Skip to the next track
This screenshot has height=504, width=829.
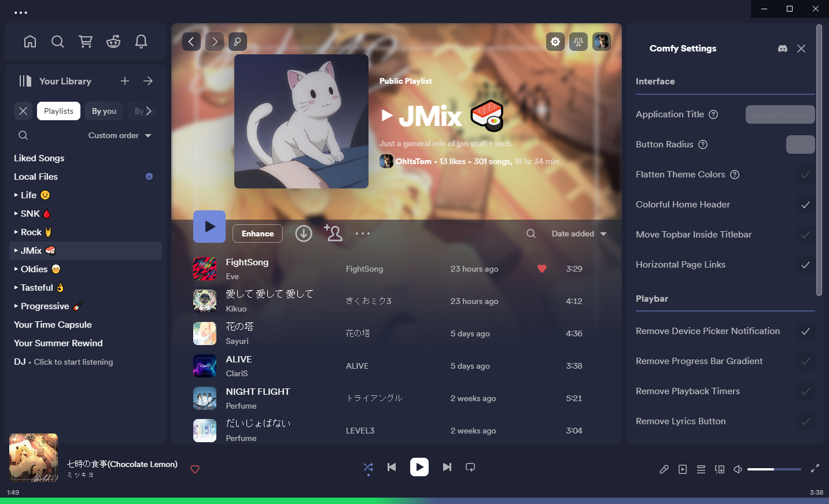pos(447,467)
